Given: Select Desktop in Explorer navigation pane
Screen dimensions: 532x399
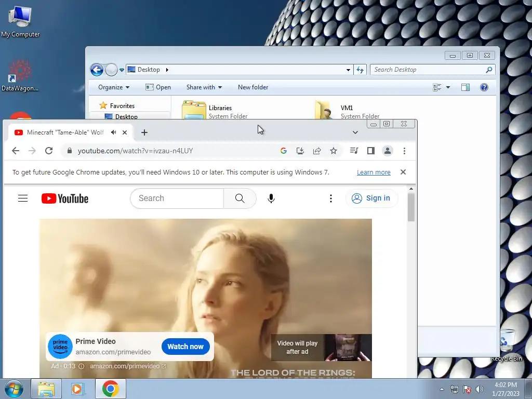Looking at the screenshot, I should point(121,116).
